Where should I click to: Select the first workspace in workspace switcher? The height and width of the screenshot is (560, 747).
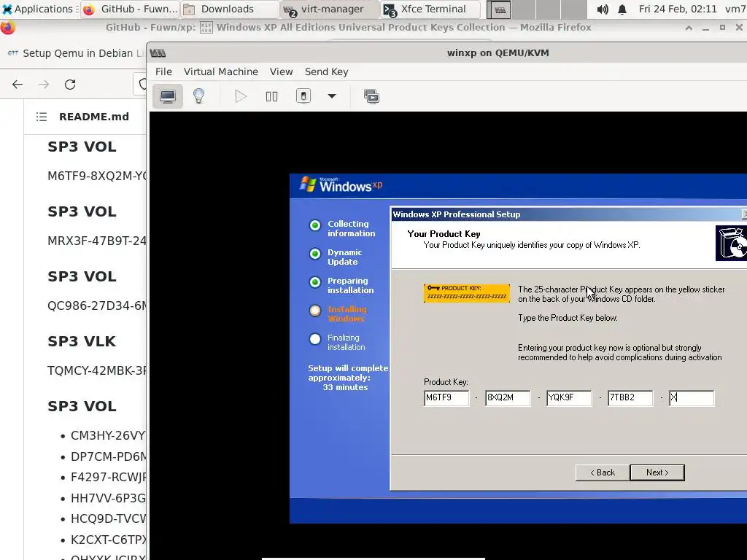pyautogui.click(x=499, y=9)
